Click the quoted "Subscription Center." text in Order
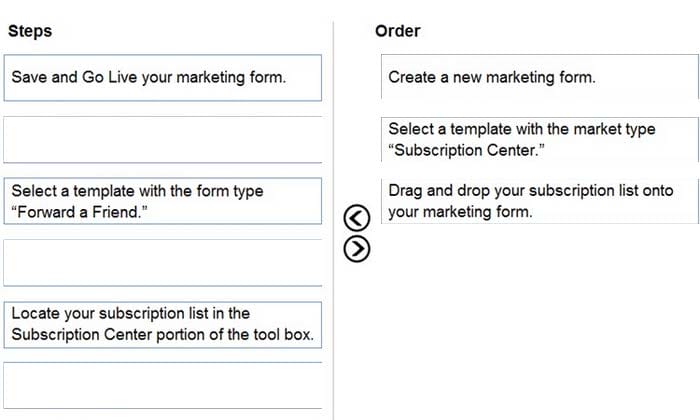This screenshot has width=700, height=420. pos(467,150)
